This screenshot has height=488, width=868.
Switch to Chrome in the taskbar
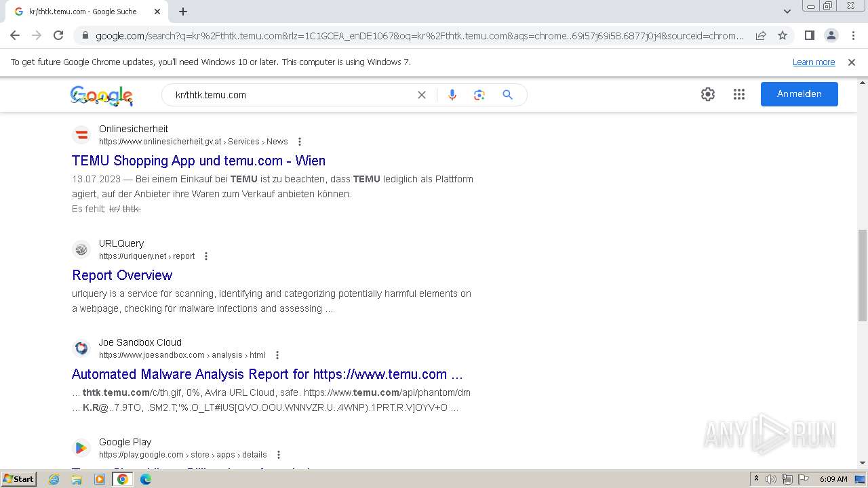123,479
